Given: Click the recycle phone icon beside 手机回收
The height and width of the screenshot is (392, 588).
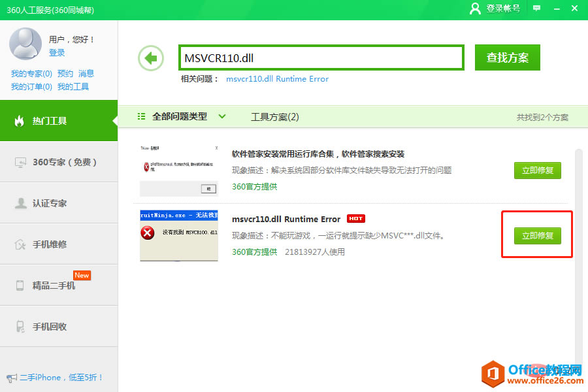Looking at the screenshot, I should [20, 327].
